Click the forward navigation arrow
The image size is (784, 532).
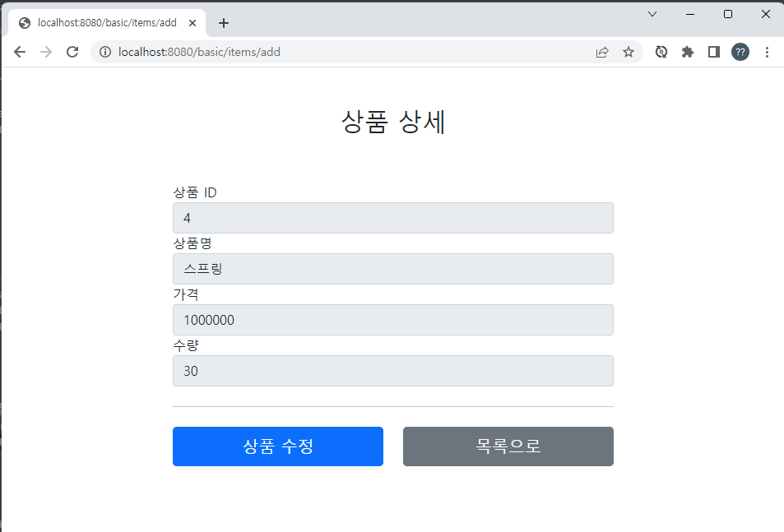click(x=46, y=52)
